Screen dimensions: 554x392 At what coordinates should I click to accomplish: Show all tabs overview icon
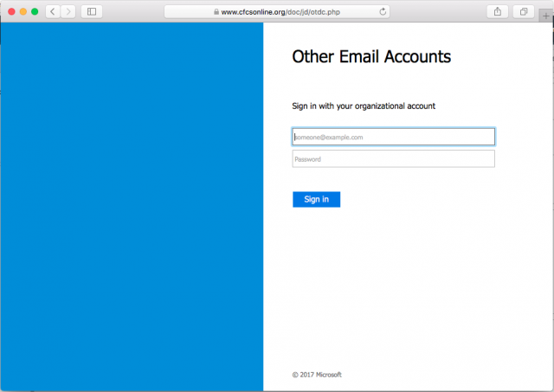524,11
